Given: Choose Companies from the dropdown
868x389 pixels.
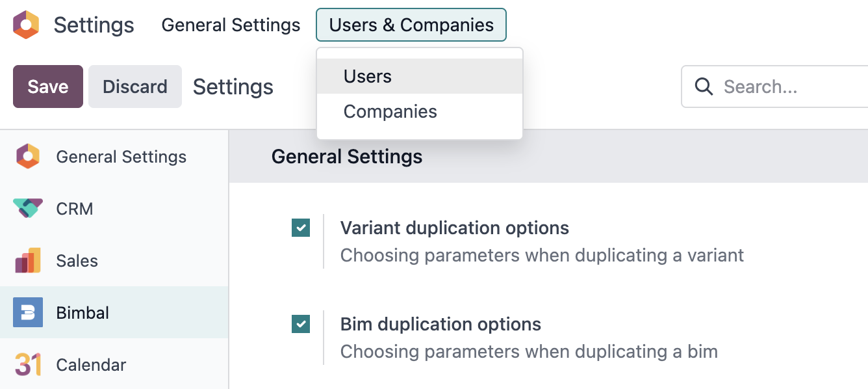Looking at the screenshot, I should (x=420, y=112).
